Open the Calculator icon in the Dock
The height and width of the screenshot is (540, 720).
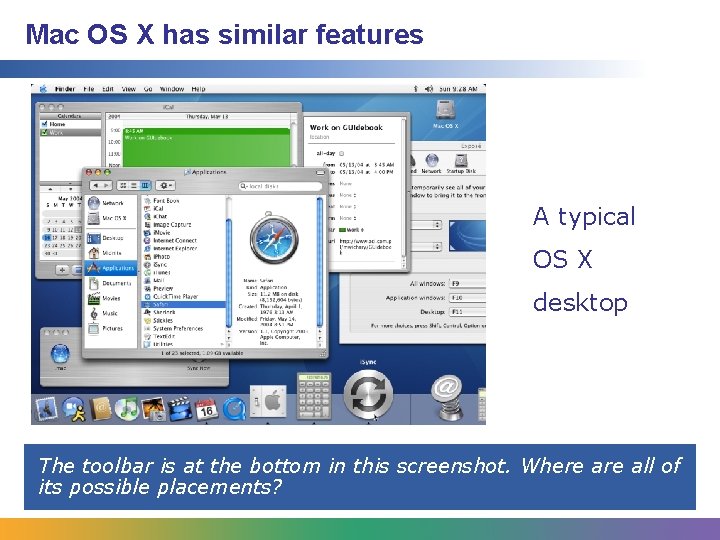click(314, 396)
